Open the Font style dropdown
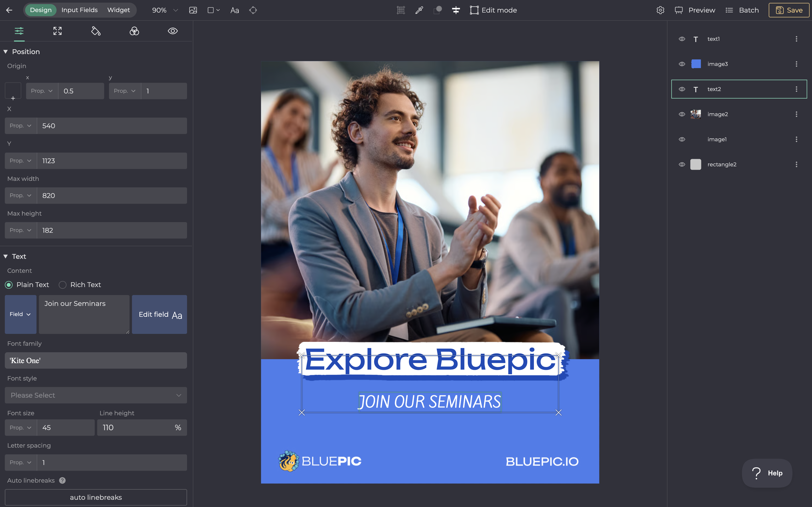812x507 pixels. coord(96,395)
